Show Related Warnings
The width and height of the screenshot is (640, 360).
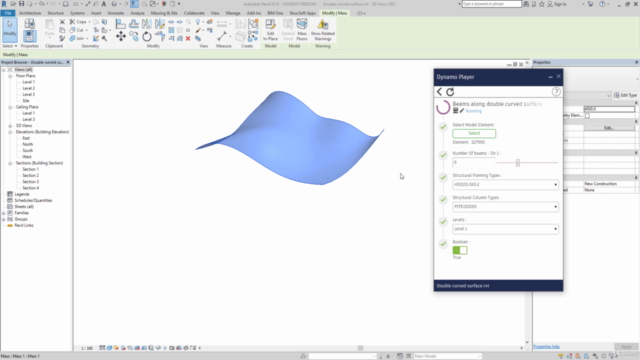(322, 30)
